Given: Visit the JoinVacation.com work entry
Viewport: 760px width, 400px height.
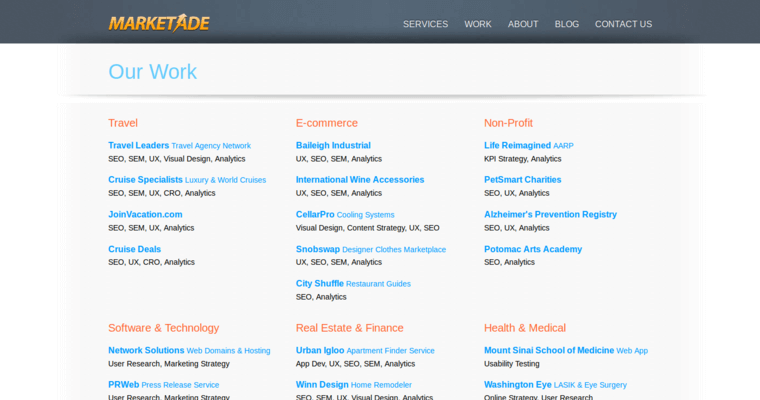Looking at the screenshot, I should (x=145, y=214).
